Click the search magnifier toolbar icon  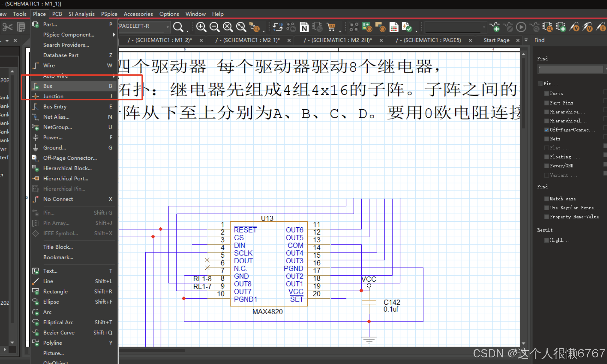(178, 27)
